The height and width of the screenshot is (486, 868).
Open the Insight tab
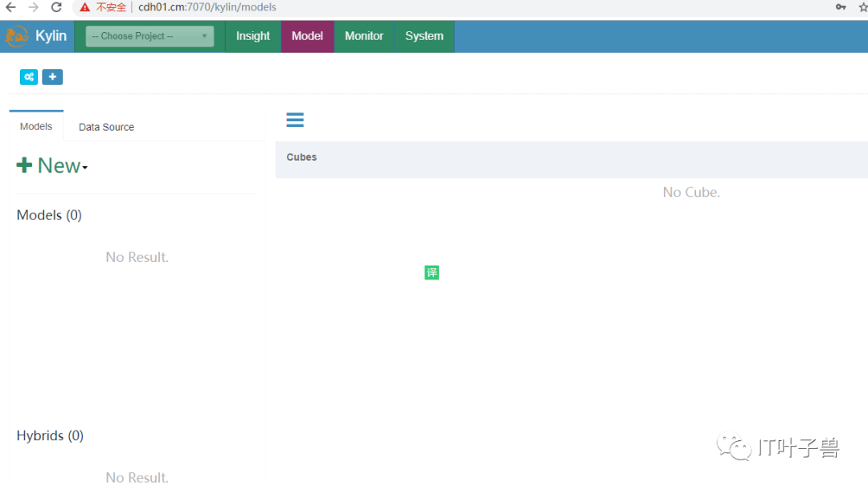[x=253, y=36]
